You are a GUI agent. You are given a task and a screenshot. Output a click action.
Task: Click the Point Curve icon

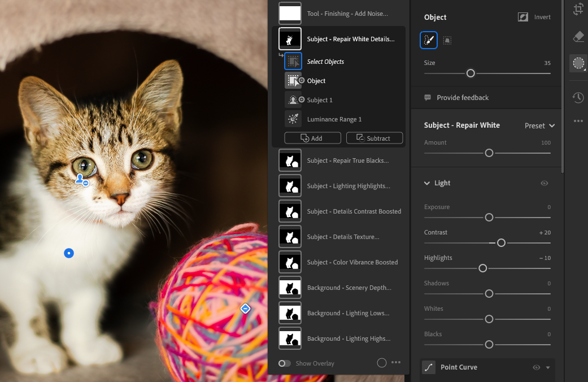click(x=429, y=367)
